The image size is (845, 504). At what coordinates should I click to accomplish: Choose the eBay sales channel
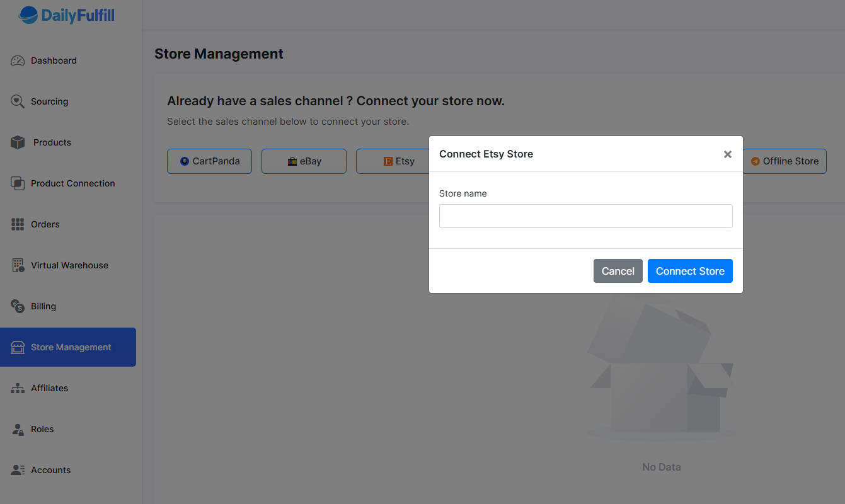tap(304, 161)
